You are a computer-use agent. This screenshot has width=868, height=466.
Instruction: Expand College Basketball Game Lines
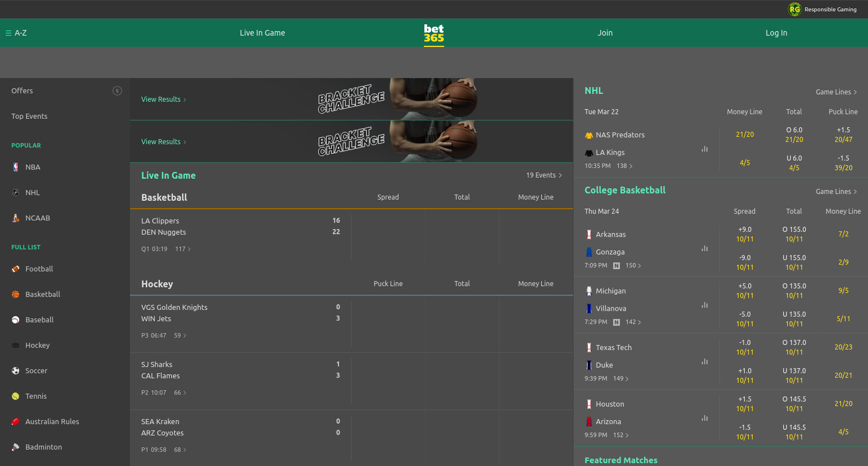coord(836,192)
